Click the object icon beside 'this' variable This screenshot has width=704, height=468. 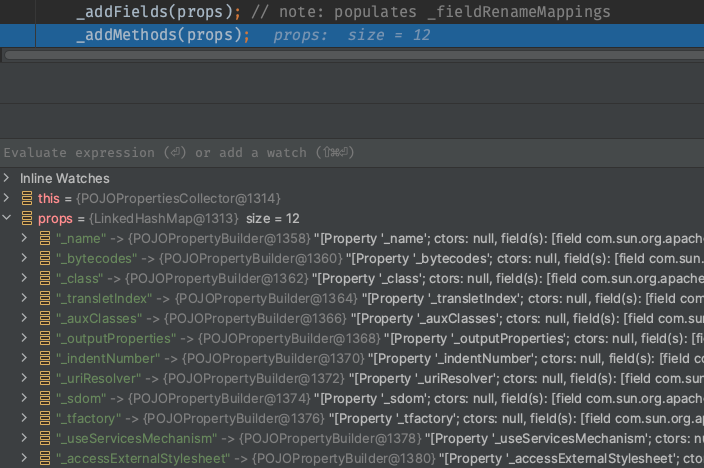pyautogui.click(x=27, y=198)
